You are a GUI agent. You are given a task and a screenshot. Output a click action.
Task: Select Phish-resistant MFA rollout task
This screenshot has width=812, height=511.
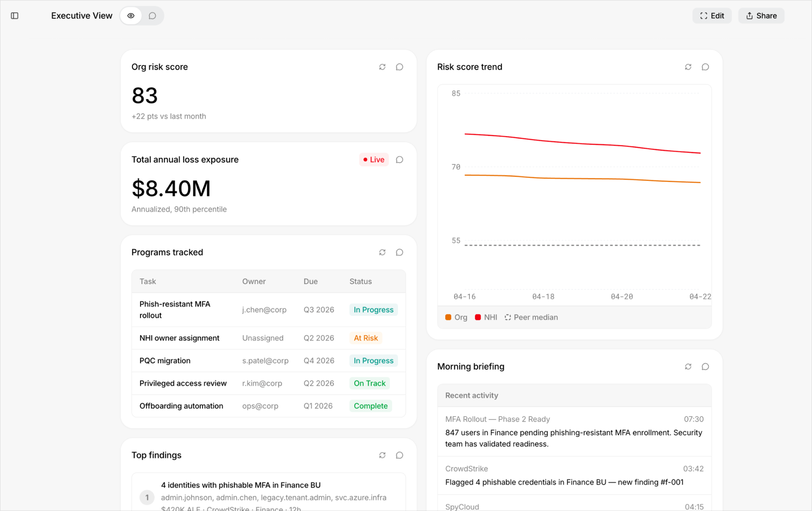point(175,310)
